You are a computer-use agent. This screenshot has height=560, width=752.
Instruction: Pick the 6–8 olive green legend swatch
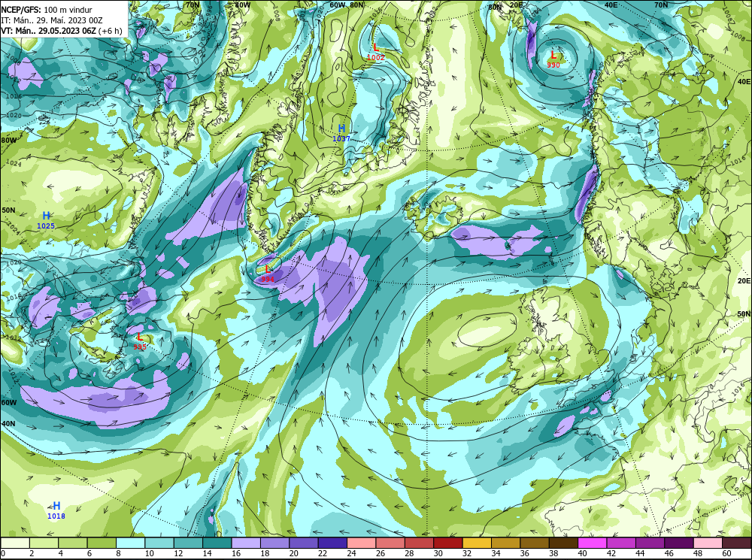102,543
